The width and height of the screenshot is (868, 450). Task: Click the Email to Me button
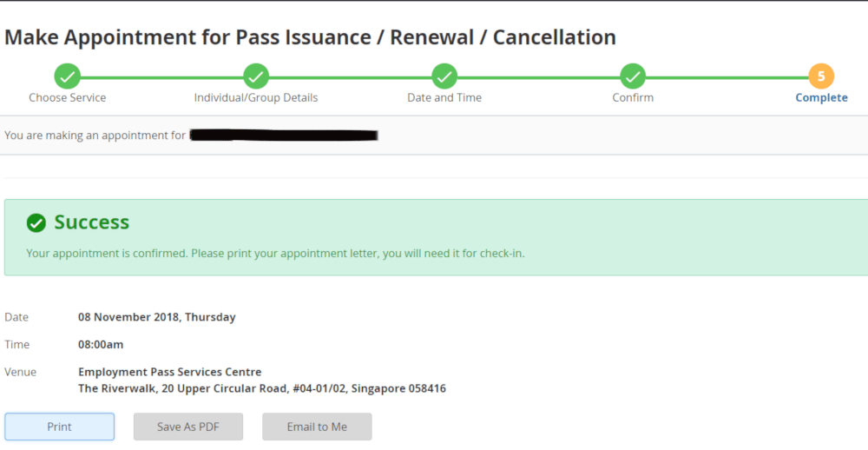[317, 427]
